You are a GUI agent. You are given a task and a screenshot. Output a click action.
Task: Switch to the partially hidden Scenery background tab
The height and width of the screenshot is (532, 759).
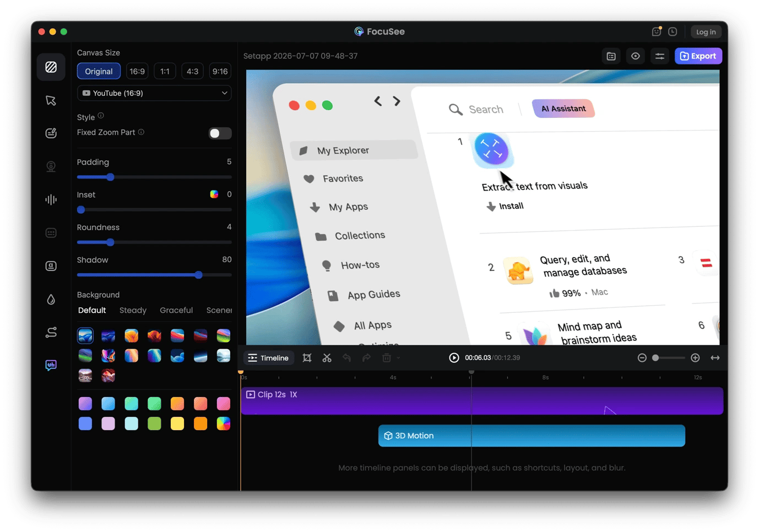point(219,310)
